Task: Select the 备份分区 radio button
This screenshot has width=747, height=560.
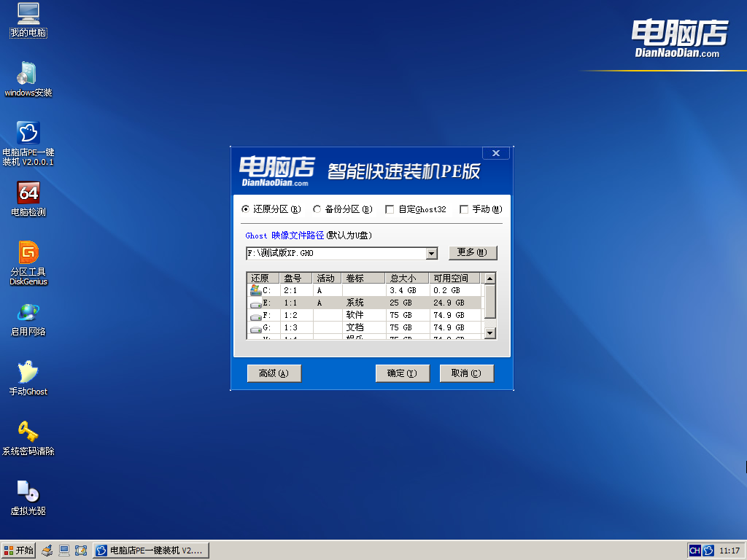Action: [x=317, y=209]
